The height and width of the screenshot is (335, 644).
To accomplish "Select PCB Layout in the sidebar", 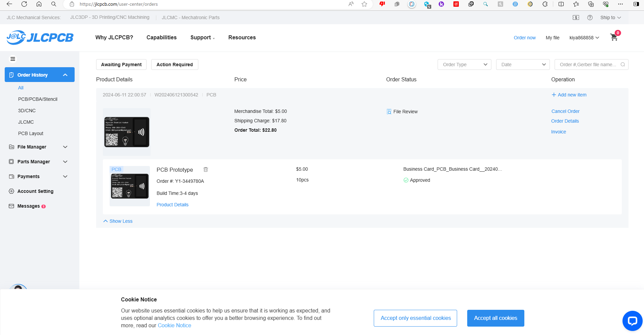I will point(31,133).
